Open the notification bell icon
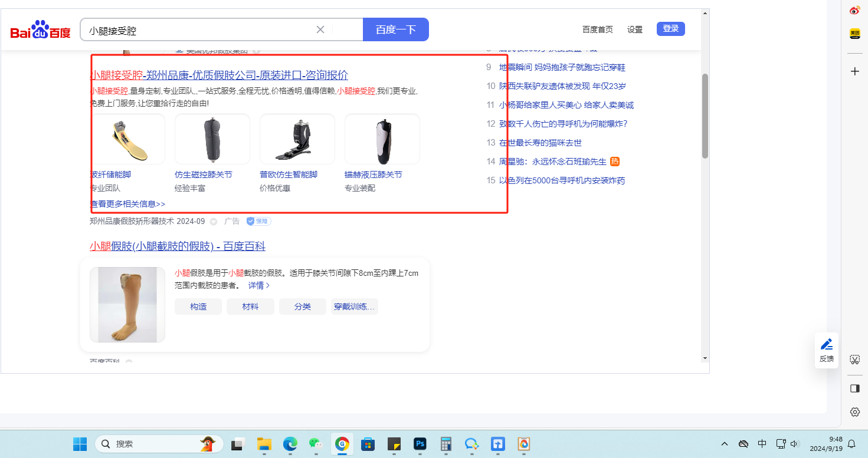The width and height of the screenshot is (868, 458). click(x=851, y=444)
